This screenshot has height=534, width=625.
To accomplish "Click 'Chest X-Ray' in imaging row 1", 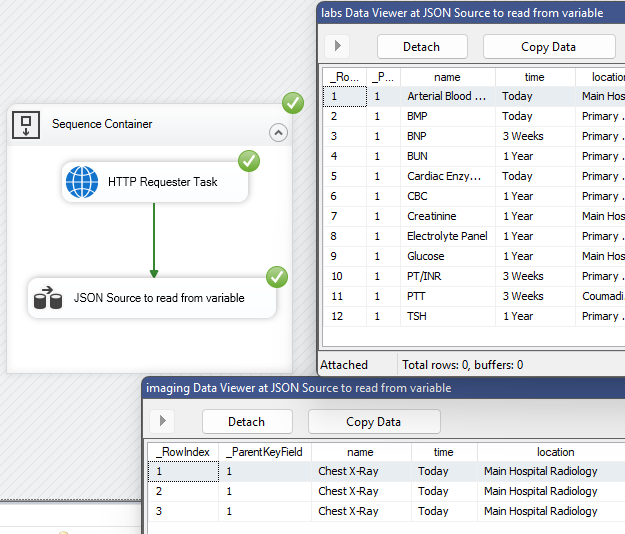I will click(x=361, y=471).
